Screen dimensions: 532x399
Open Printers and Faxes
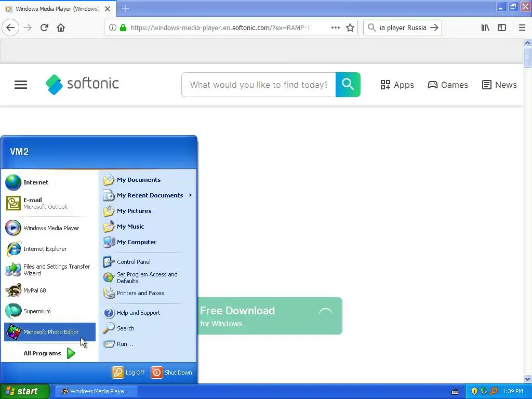click(148, 293)
